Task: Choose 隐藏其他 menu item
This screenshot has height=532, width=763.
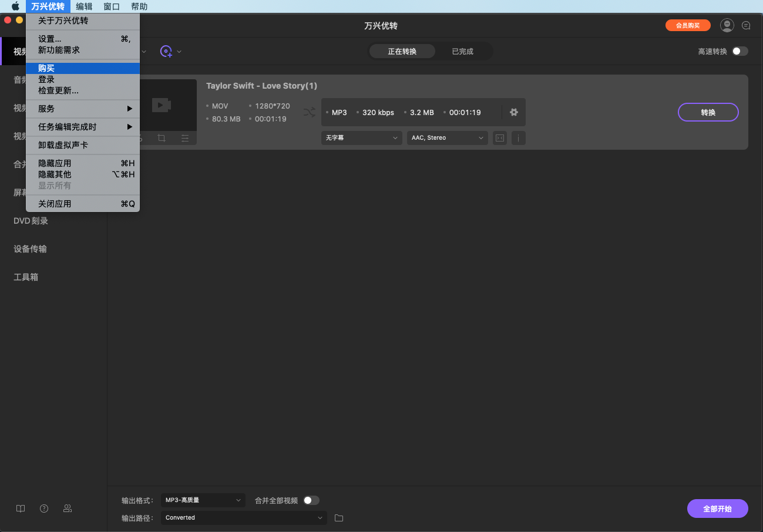Action: 83,174
